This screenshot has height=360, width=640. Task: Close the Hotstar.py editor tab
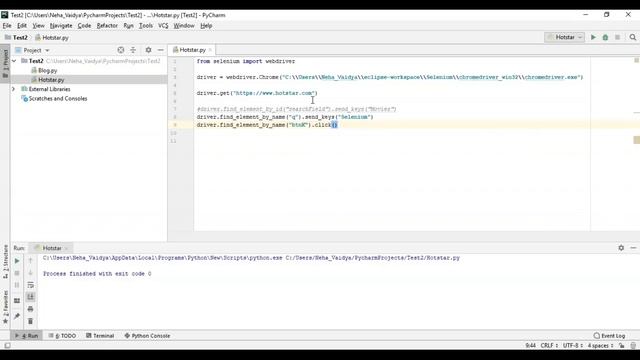210,50
